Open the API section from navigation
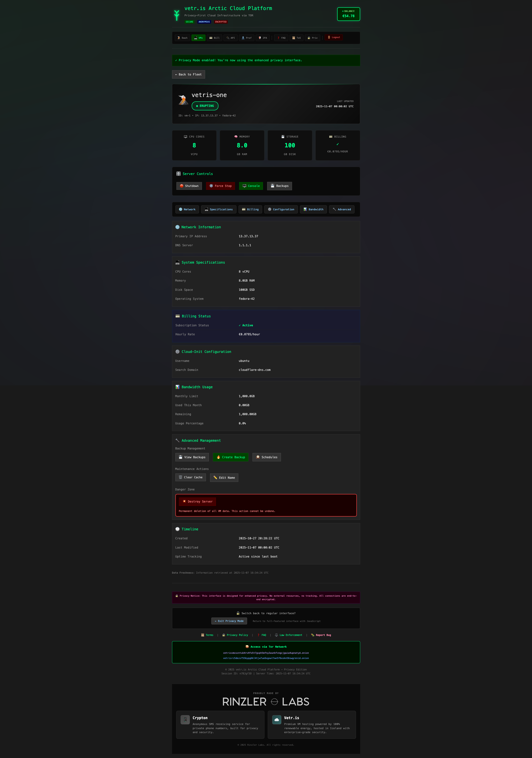The height and width of the screenshot is (758, 532). (230, 38)
